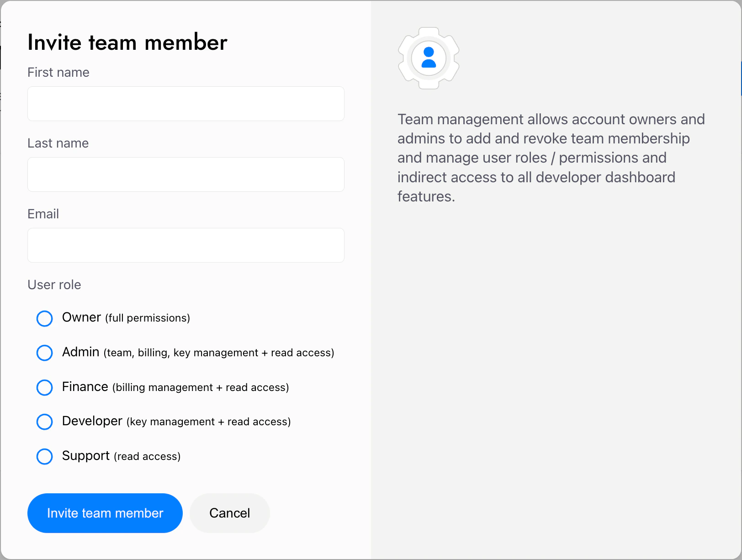Choose the Admin role radio button
742x560 pixels.
pos(44,353)
